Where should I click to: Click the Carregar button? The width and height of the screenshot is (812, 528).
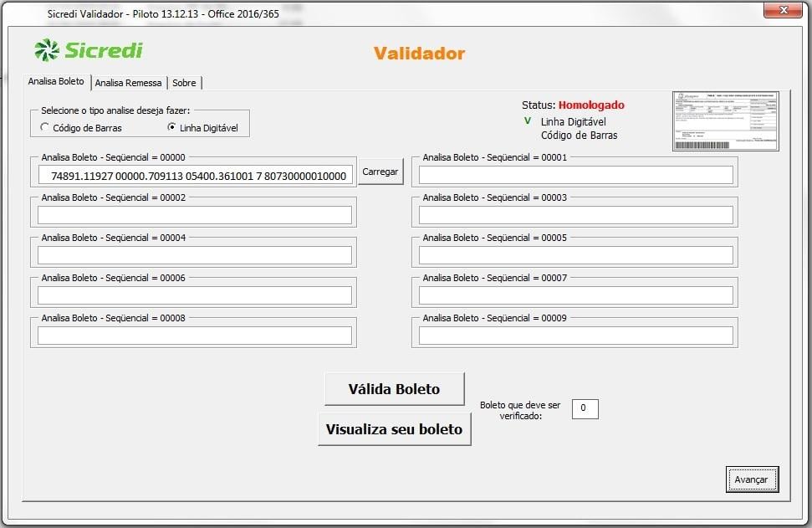point(380,172)
